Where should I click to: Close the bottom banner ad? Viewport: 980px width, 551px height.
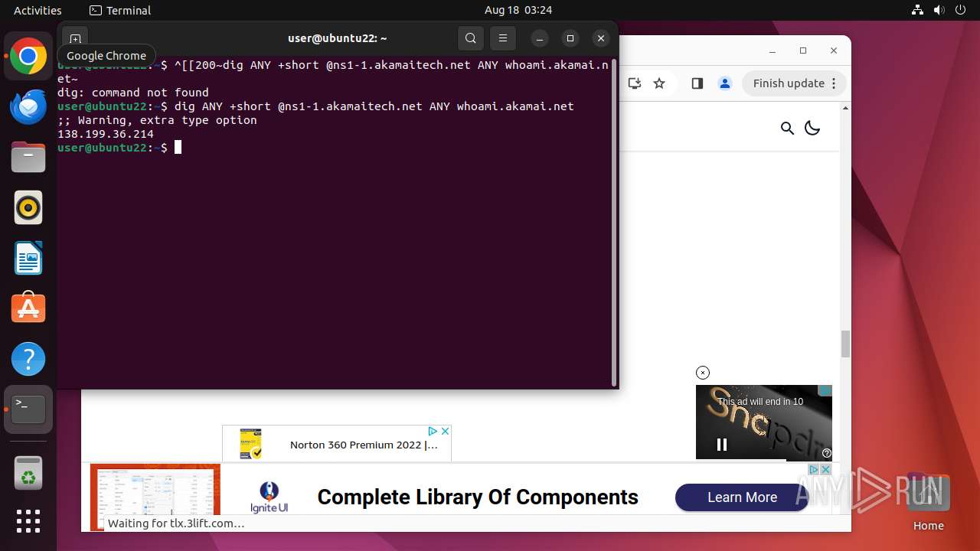point(826,469)
